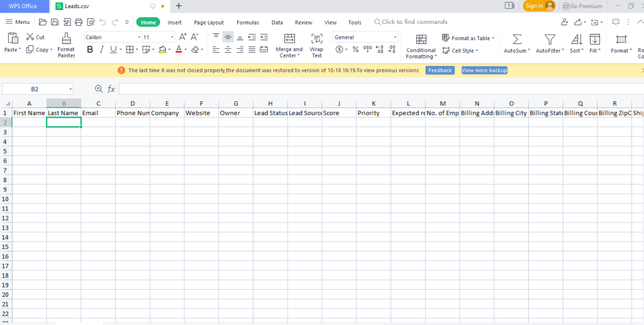644x325 pixels.
Task: Toggle underline formatting
Action: (113, 50)
